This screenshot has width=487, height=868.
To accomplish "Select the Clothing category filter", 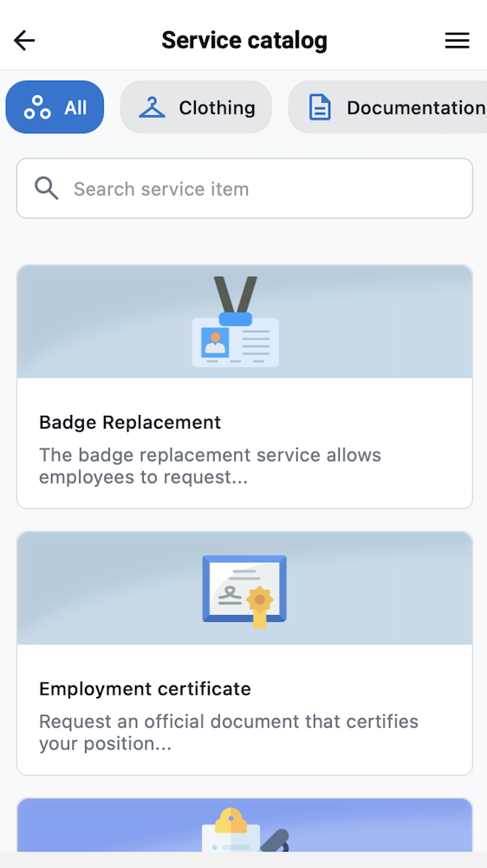I will tap(196, 107).
